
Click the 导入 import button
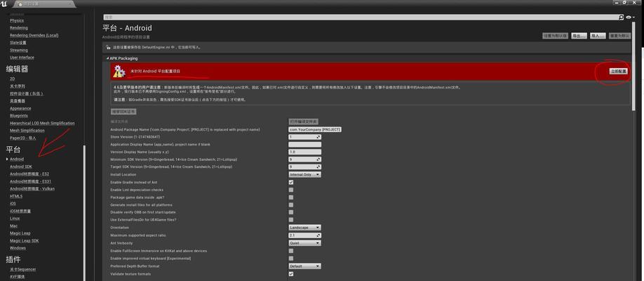pos(598,36)
